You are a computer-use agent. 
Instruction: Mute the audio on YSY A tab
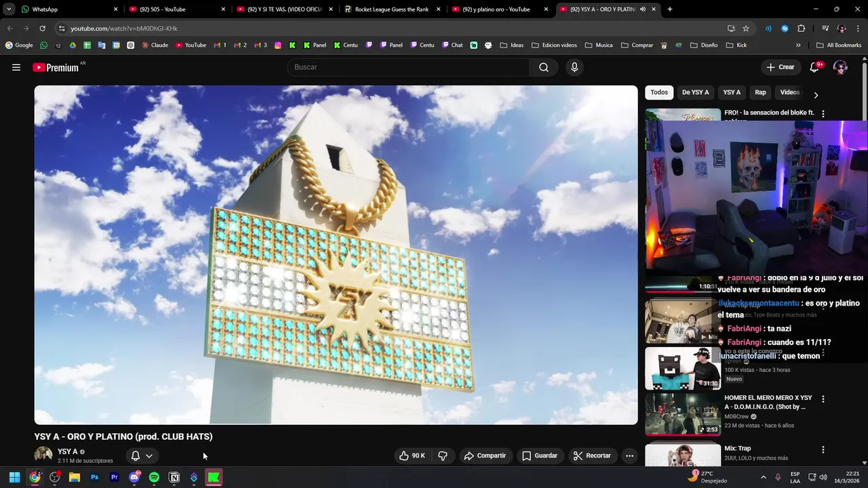tap(642, 9)
